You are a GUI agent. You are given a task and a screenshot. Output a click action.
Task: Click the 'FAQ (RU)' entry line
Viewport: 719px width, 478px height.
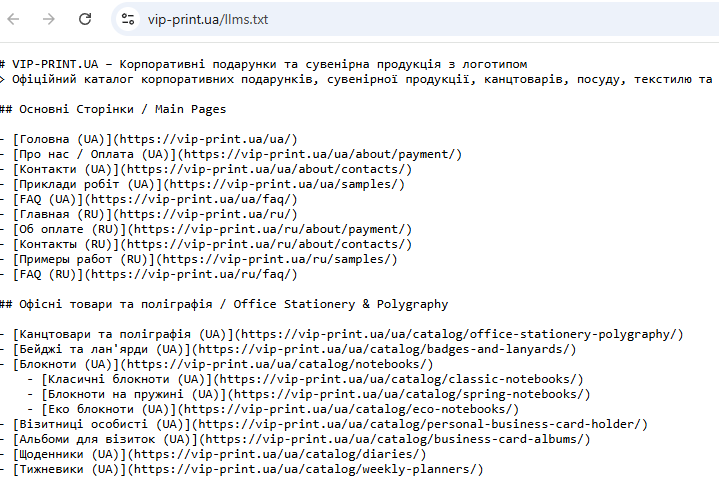149,274
